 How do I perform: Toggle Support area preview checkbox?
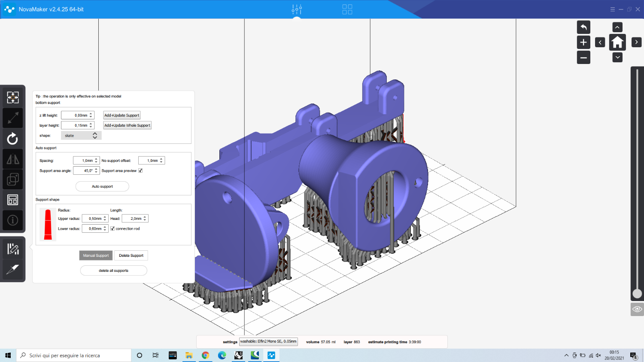(x=140, y=170)
